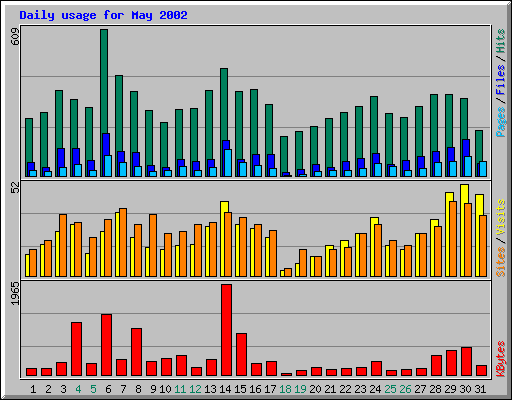The image size is (512, 400).
Task: Select the orange sites bar for day 3
Action: (x=63, y=245)
